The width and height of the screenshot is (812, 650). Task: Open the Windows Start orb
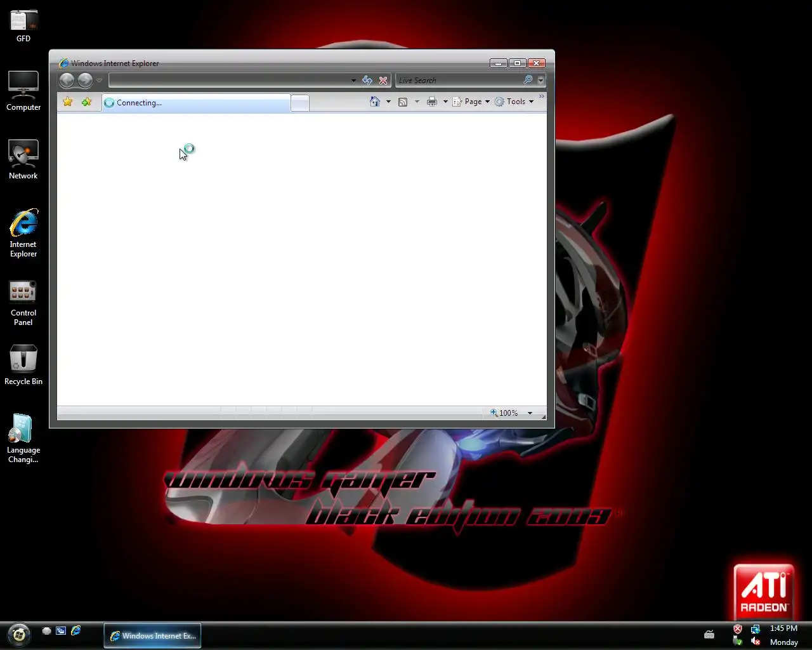point(18,634)
